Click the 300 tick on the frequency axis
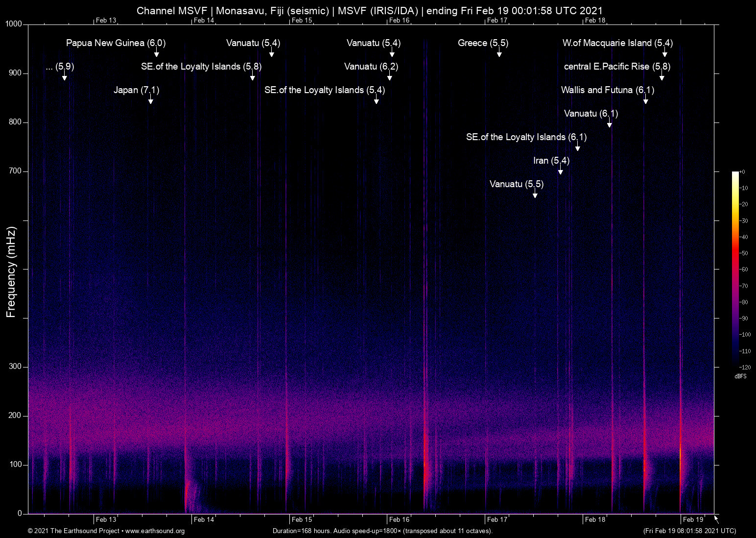 point(15,367)
